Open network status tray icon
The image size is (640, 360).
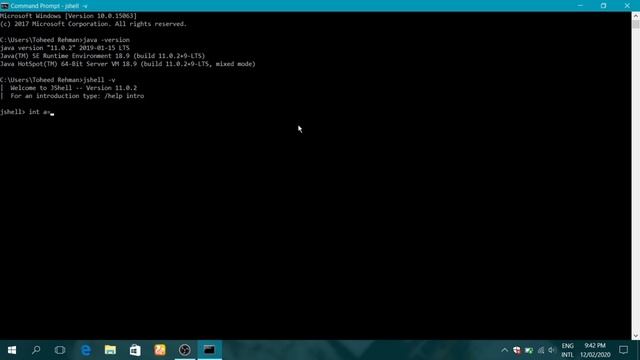[x=541, y=350]
